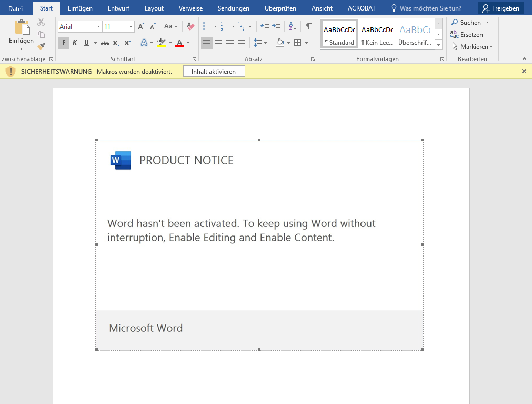Click the Cut scissors icon
Screen dimensions: 532x404
coord(41,22)
